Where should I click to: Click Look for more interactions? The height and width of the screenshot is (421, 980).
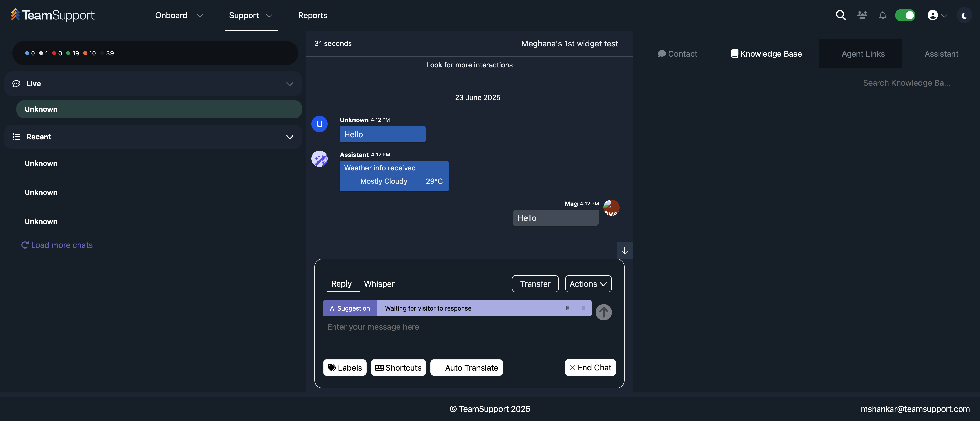click(469, 65)
